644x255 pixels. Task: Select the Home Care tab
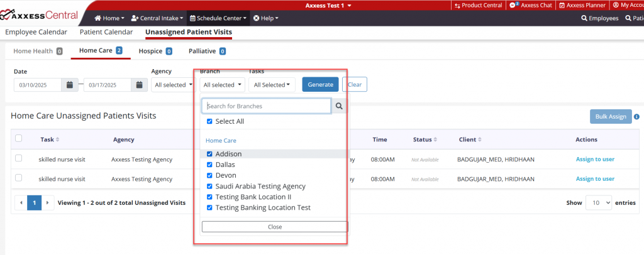[101, 51]
